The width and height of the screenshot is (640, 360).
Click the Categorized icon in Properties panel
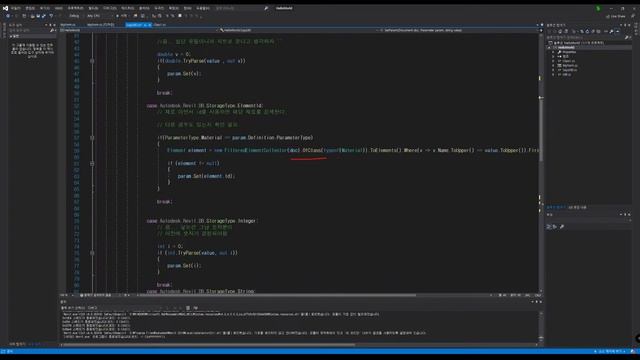[549, 227]
